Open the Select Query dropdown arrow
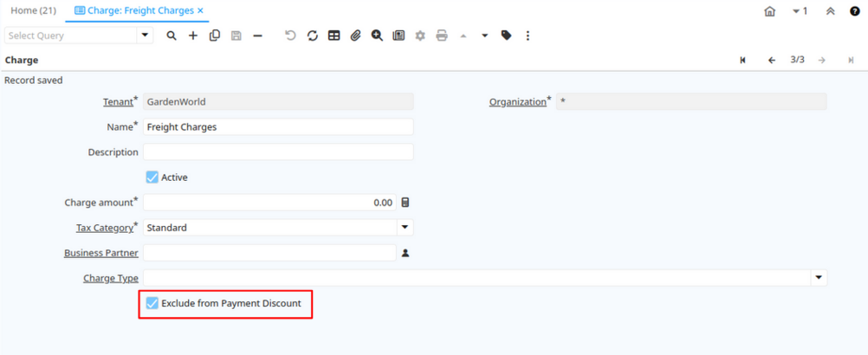The image size is (868, 355). [x=145, y=35]
